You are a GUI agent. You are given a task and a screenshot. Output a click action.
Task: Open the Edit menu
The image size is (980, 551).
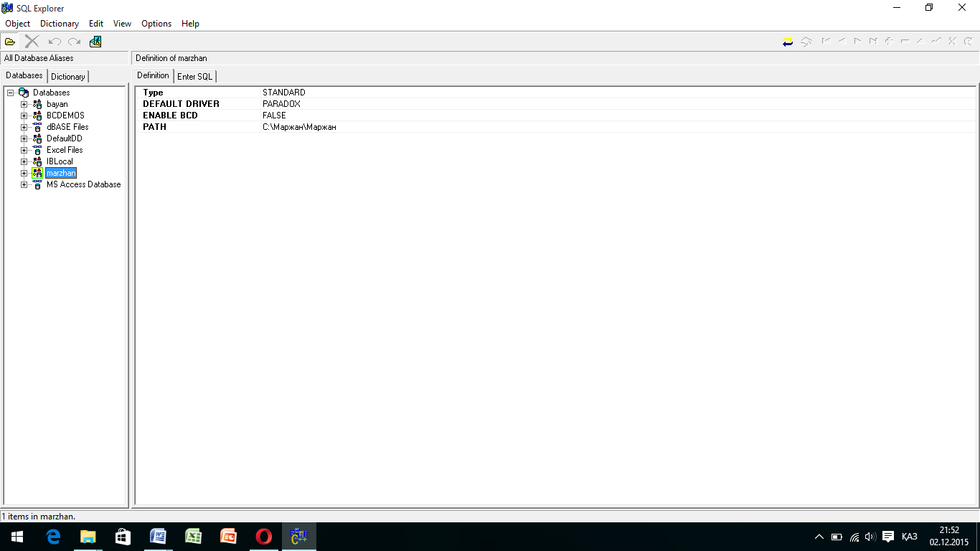pyautogui.click(x=96, y=24)
